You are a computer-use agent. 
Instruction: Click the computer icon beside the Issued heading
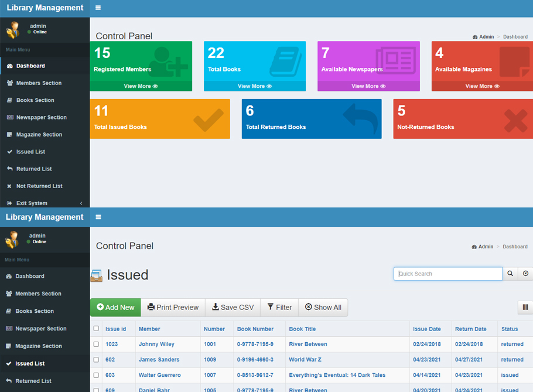tap(96, 275)
